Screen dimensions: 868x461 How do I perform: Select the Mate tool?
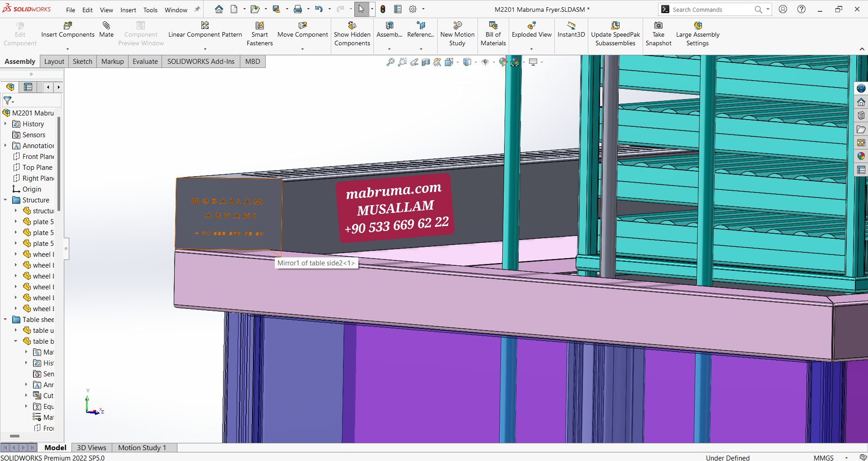pyautogui.click(x=106, y=30)
